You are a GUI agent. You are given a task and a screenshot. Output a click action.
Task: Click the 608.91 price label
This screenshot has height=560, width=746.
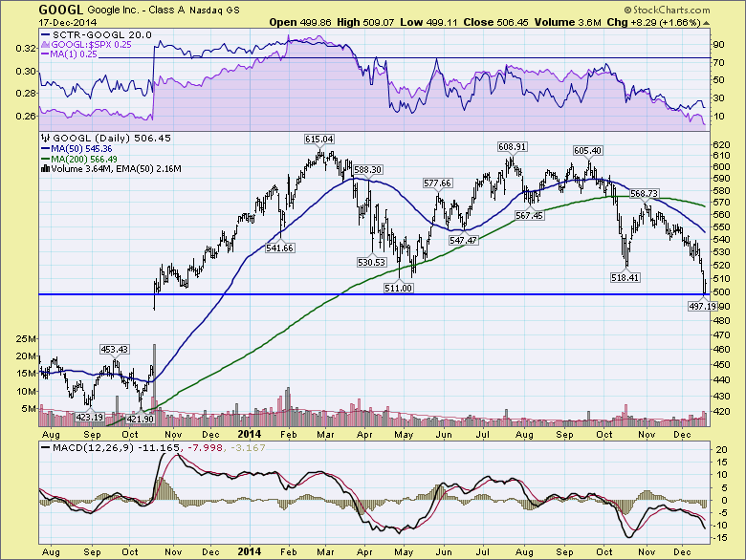(x=512, y=147)
